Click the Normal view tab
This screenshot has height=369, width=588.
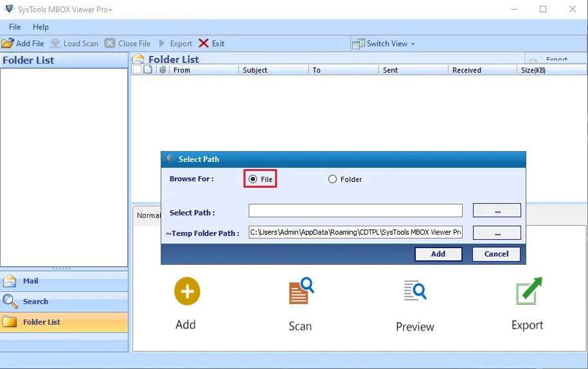(148, 215)
